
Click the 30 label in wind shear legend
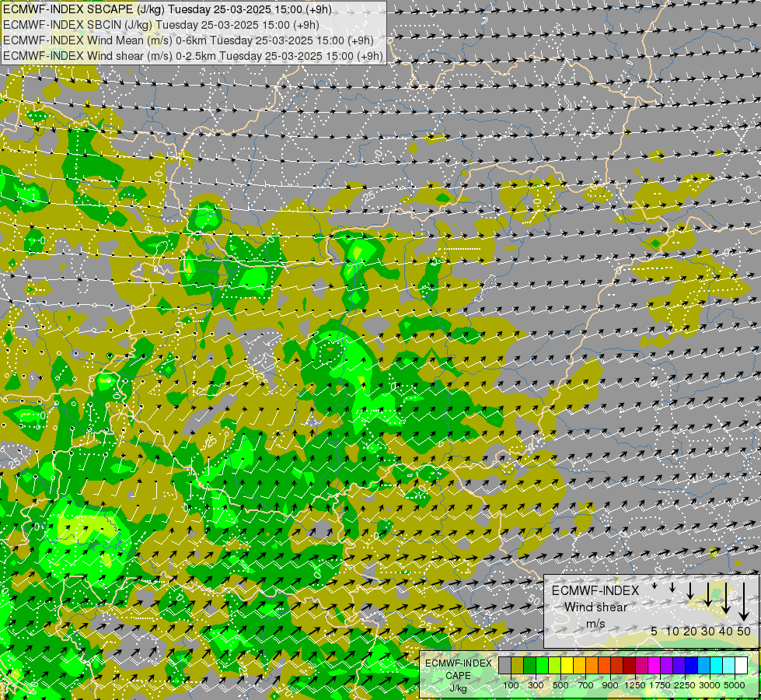(x=708, y=631)
